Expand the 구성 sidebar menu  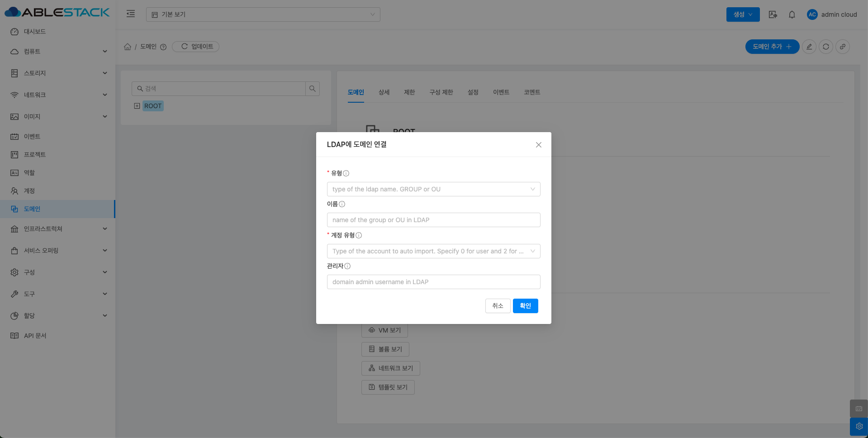tap(57, 272)
